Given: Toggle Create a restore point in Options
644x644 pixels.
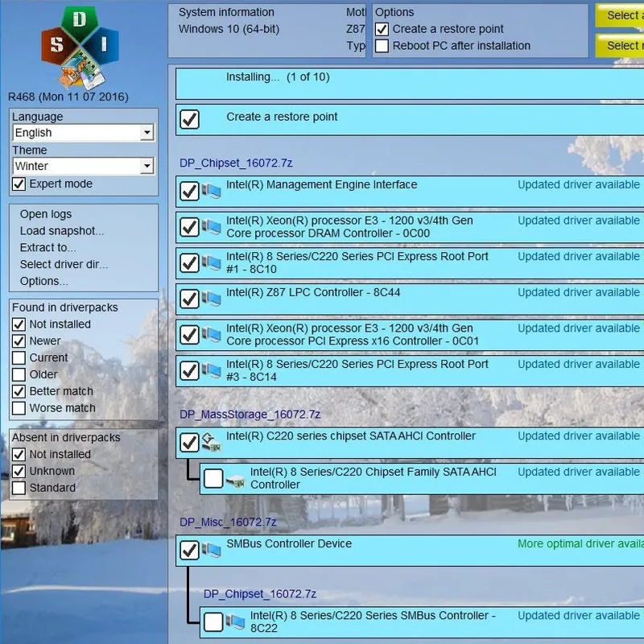Looking at the screenshot, I should 382,29.
